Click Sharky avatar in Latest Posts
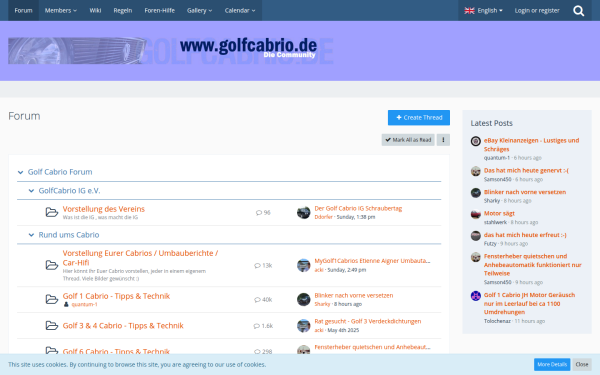The width and height of the screenshot is (600, 375). (x=476, y=193)
